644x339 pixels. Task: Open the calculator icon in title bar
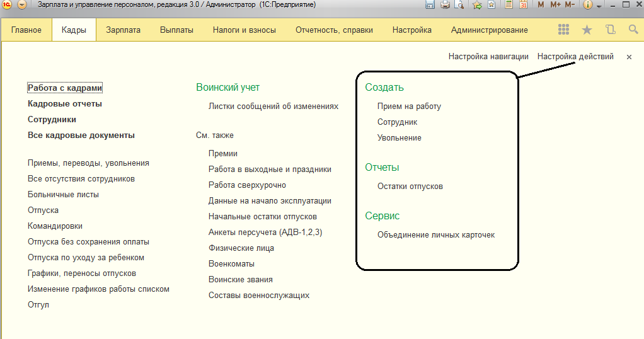click(509, 4)
